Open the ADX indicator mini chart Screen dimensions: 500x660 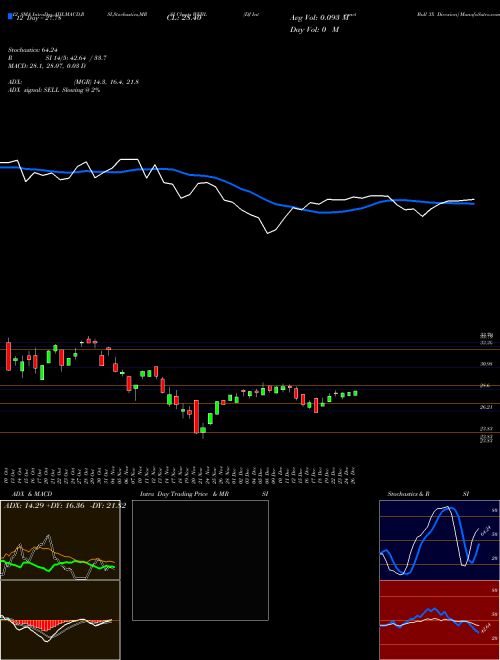click(x=60, y=540)
